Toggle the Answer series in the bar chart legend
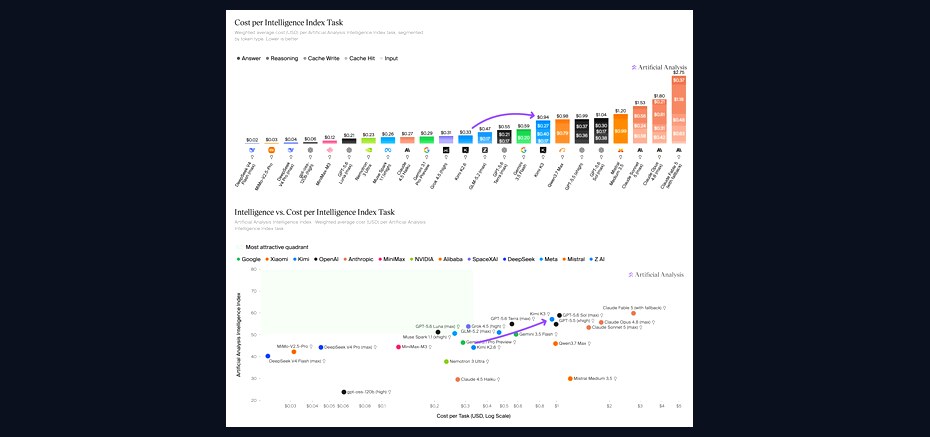 [x=249, y=58]
